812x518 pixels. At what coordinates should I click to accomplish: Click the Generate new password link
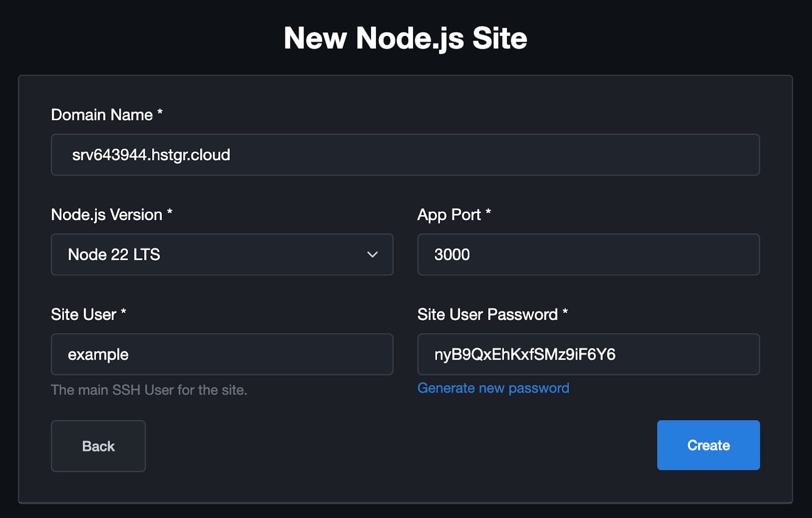493,388
